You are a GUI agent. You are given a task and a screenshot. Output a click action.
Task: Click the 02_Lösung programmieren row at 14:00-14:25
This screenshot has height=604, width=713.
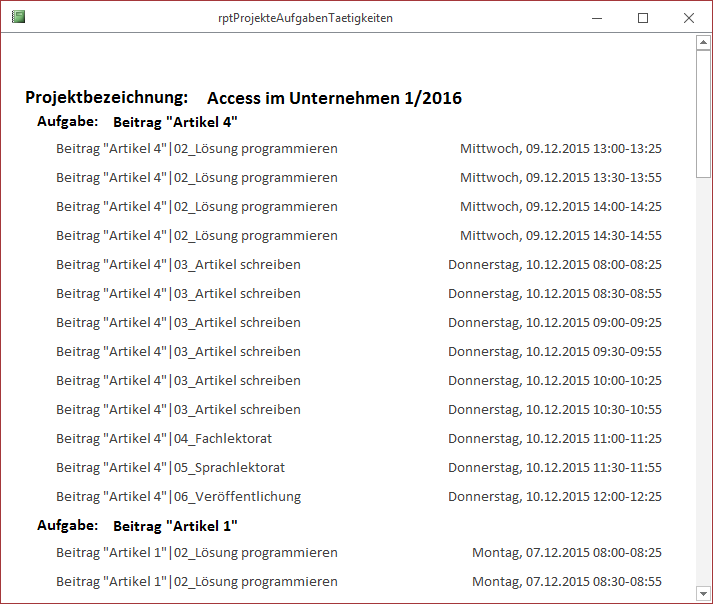197,207
